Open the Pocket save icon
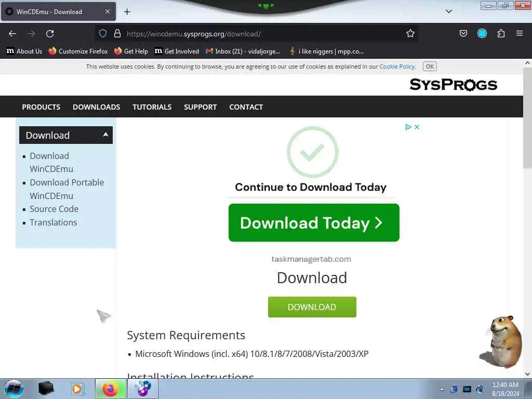The image size is (532, 399). tap(463, 33)
